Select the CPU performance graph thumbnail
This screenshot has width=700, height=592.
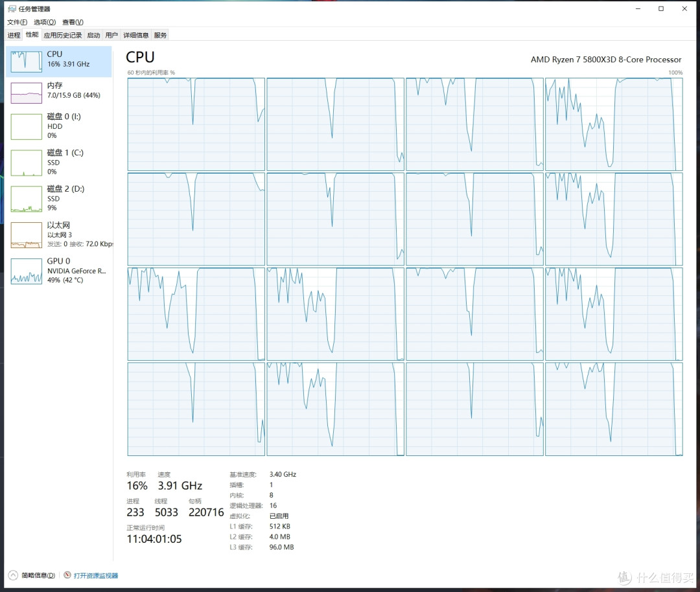(26, 61)
